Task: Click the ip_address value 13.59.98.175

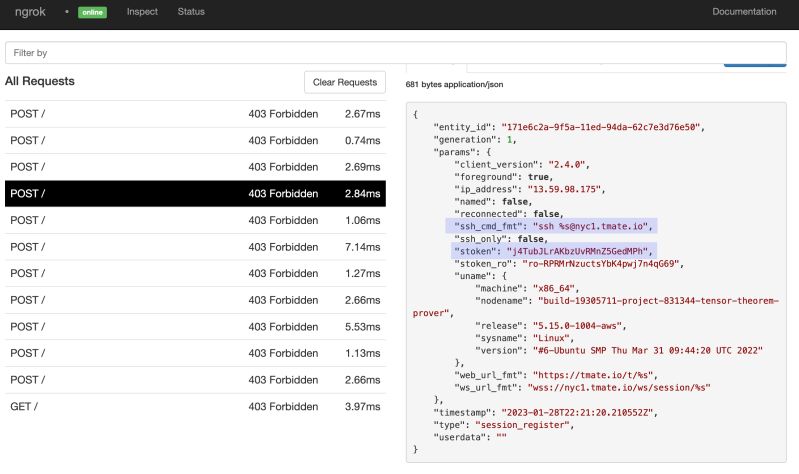Action: click(564, 189)
